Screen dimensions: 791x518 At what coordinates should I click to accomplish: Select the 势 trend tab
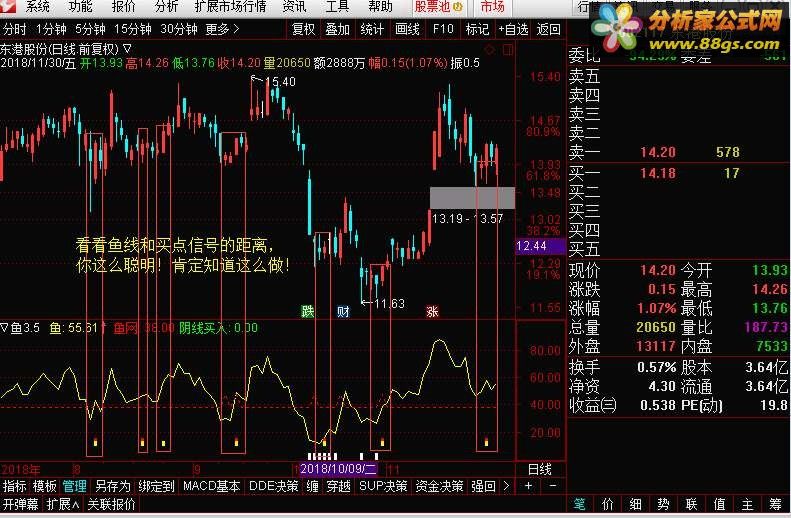663,504
